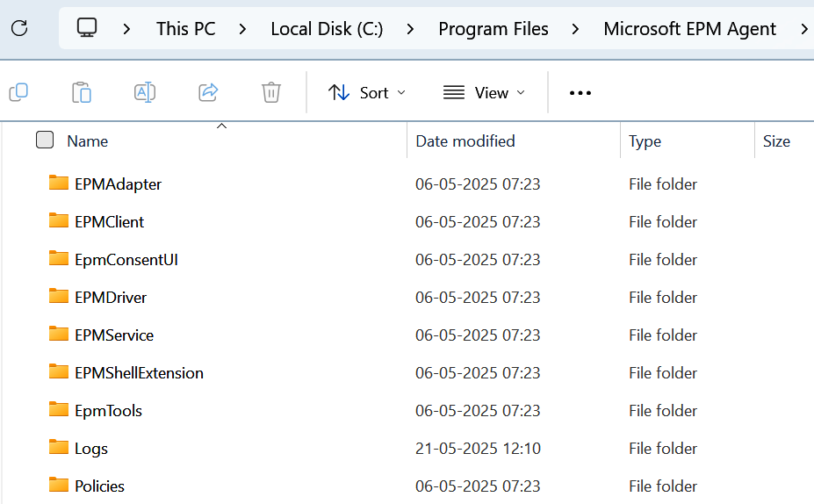Viewport: 814px width, 504px height.
Task: Click File folder type in Logs row
Action: pyautogui.click(x=662, y=449)
